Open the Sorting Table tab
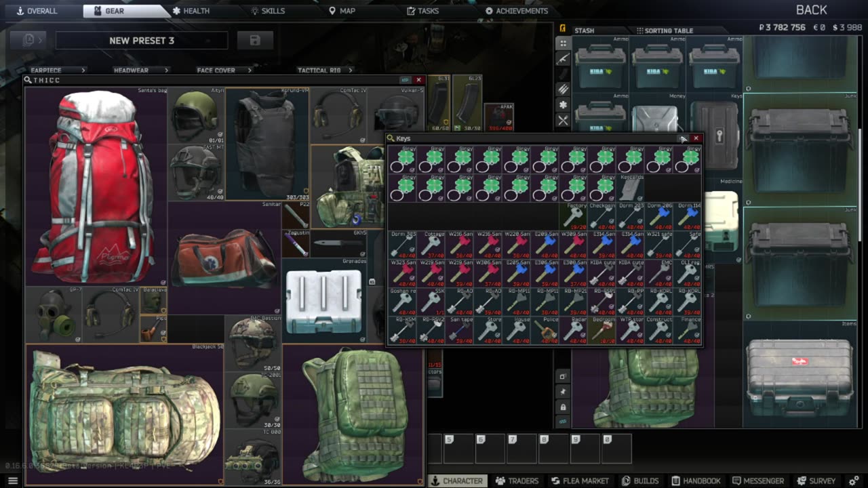The height and width of the screenshot is (488, 868). click(664, 30)
